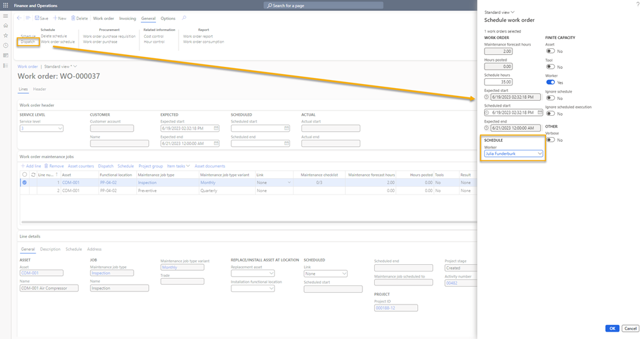The width and height of the screenshot is (644, 339).
Task: Open calendar picker for header Expected start
Action: point(216,128)
